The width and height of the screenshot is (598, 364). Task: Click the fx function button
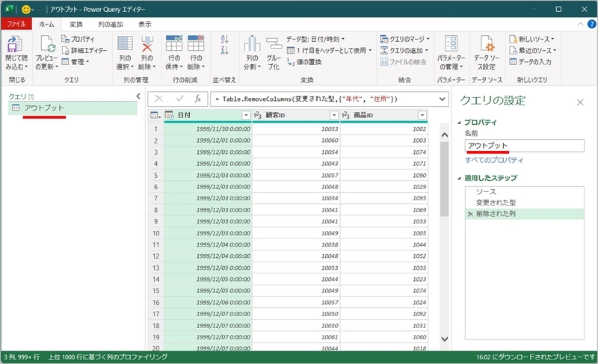click(197, 99)
